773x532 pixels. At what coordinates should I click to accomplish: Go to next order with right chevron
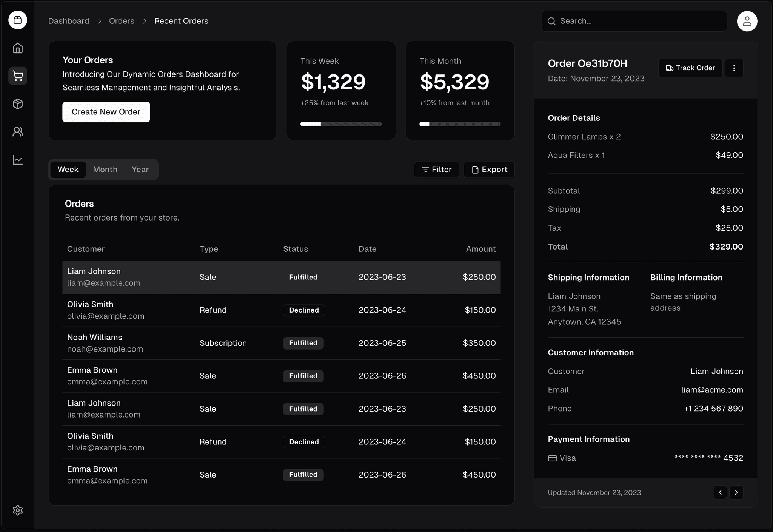736,492
